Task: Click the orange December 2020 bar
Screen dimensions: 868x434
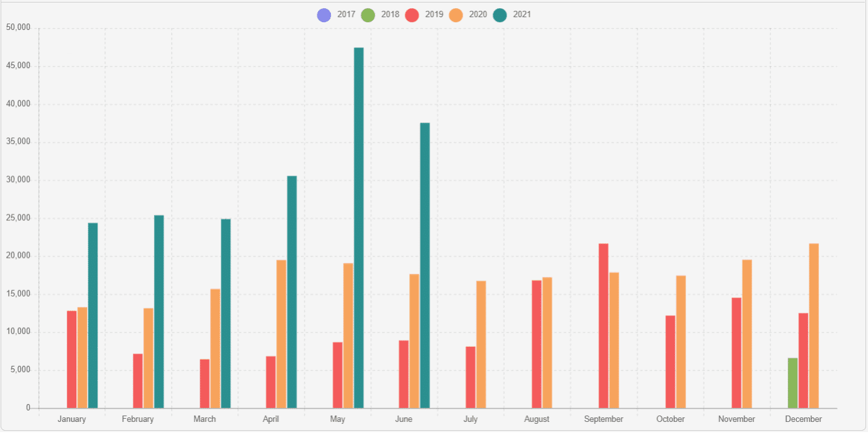Action: [x=814, y=326]
